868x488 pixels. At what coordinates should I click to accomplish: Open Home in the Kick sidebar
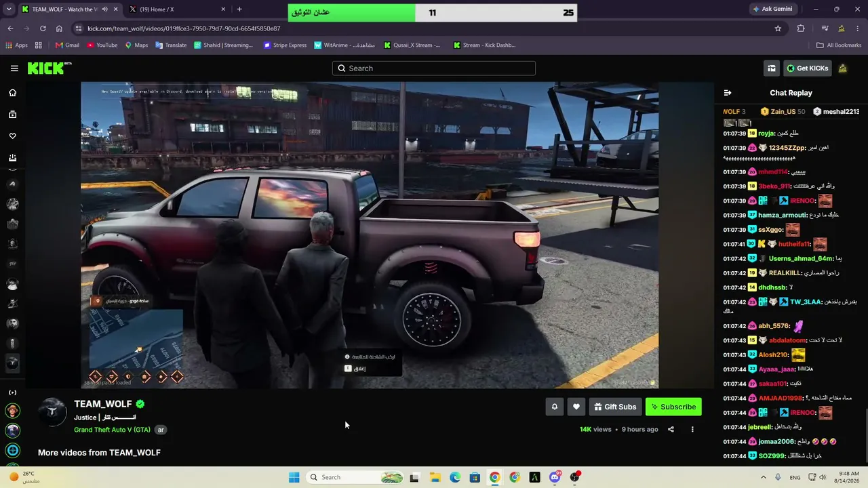12,93
